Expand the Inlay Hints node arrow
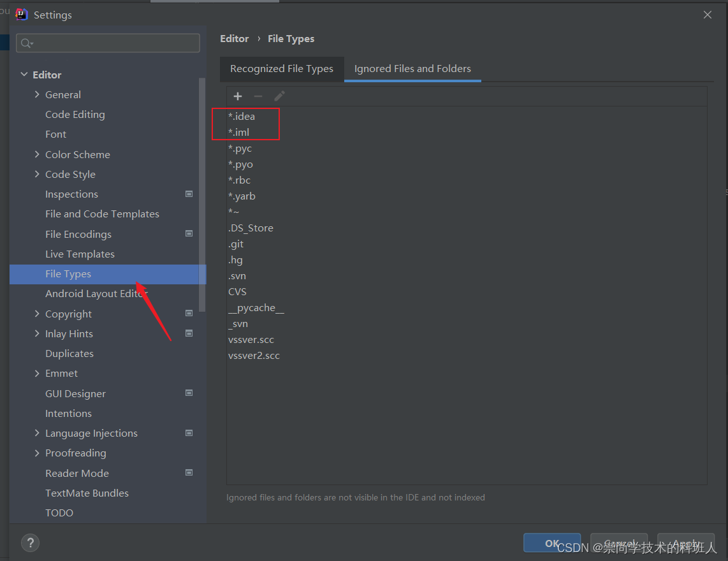 37,333
